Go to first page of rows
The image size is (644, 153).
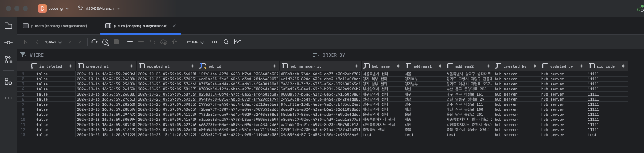26,42
